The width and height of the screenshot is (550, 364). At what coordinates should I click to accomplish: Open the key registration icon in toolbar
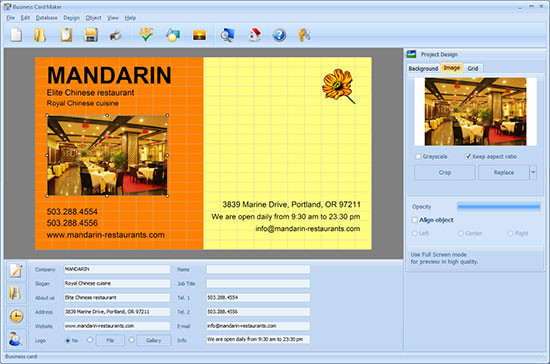coord(304,35)
